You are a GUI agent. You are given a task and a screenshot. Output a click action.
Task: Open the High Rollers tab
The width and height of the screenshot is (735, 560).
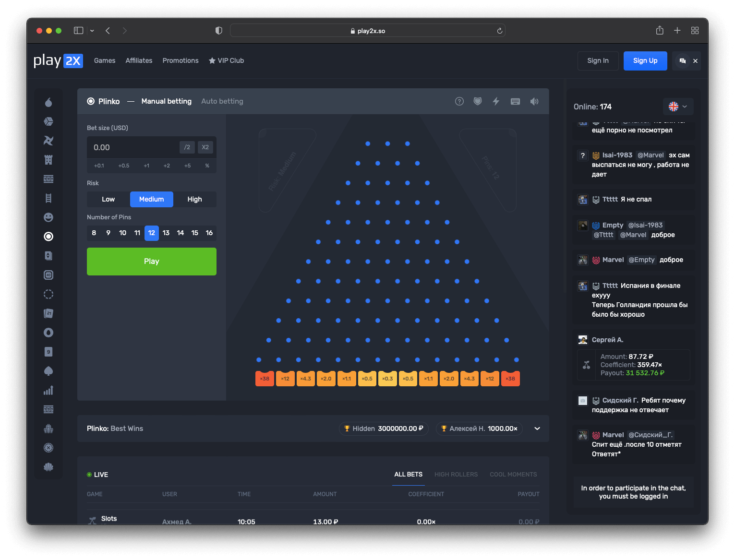click(456, 475)
